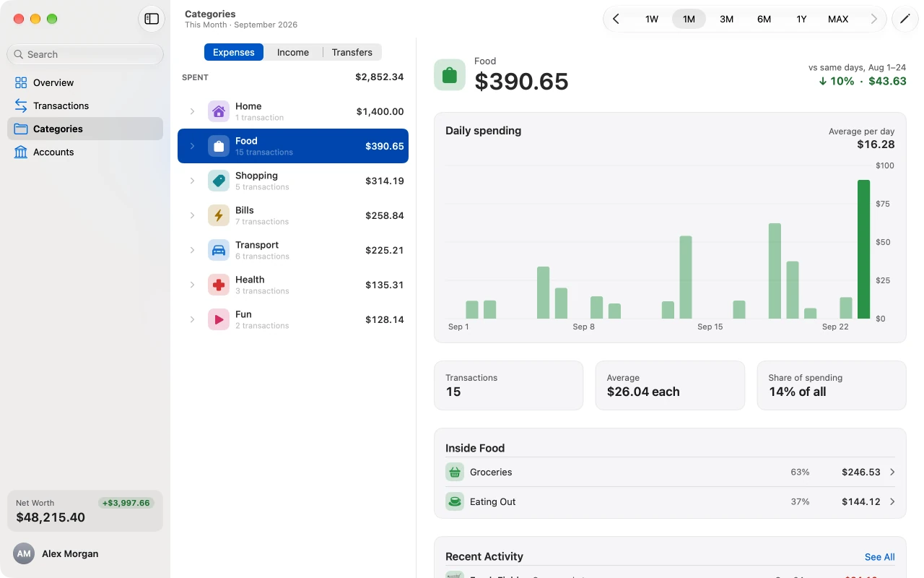The image size is (924, 578).
Task: Click the $16.28 average per day value
Action: 876,144
